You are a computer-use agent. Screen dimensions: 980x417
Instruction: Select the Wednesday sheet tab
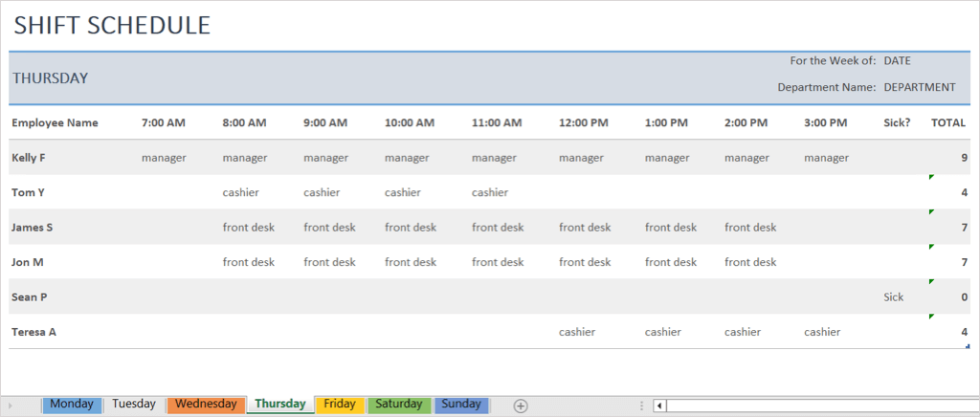[206, 405]
